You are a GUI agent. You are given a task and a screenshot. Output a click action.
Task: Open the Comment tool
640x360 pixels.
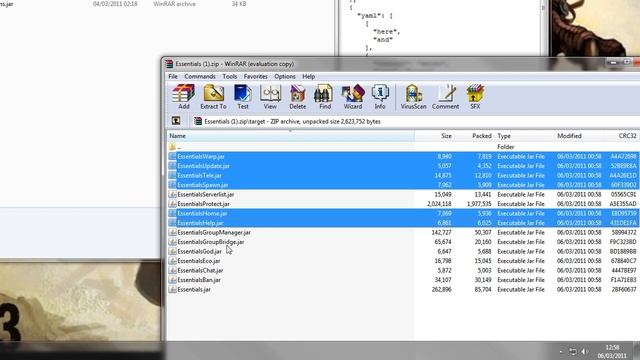(445, 97)
